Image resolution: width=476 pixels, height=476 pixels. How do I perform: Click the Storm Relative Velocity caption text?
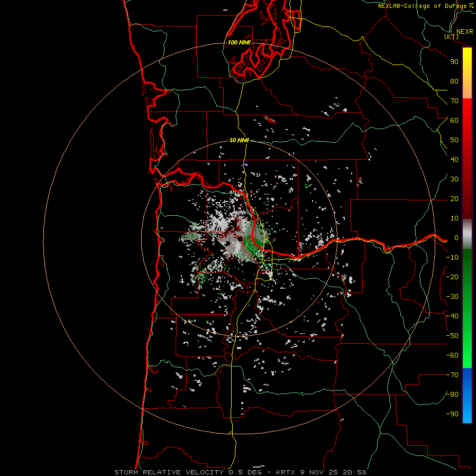click(x=240, y=472)
